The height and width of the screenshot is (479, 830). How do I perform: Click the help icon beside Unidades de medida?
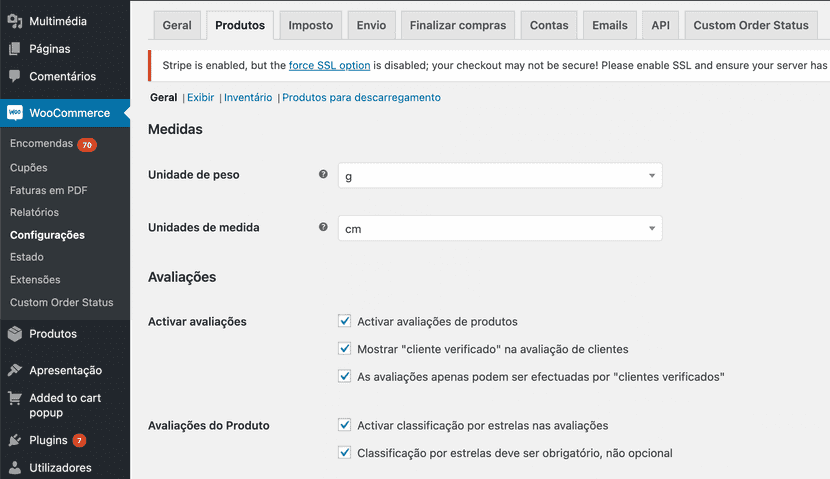click(323, 228)
